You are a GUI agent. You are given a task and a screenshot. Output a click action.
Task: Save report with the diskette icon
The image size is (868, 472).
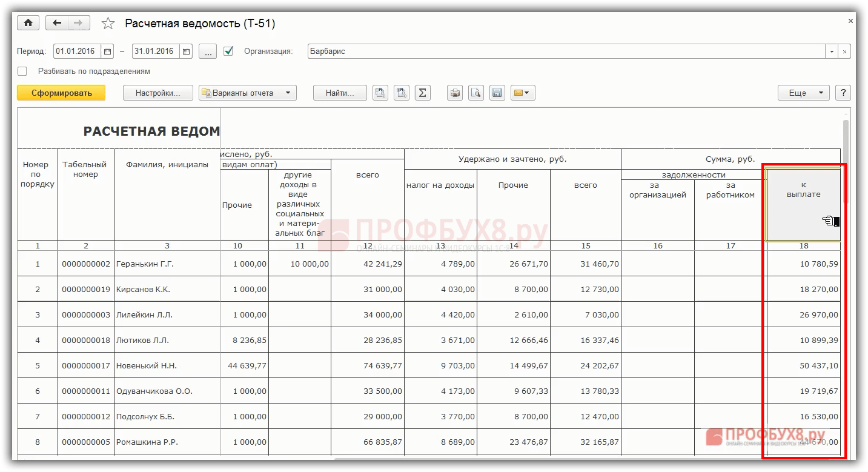click(497, 93)
